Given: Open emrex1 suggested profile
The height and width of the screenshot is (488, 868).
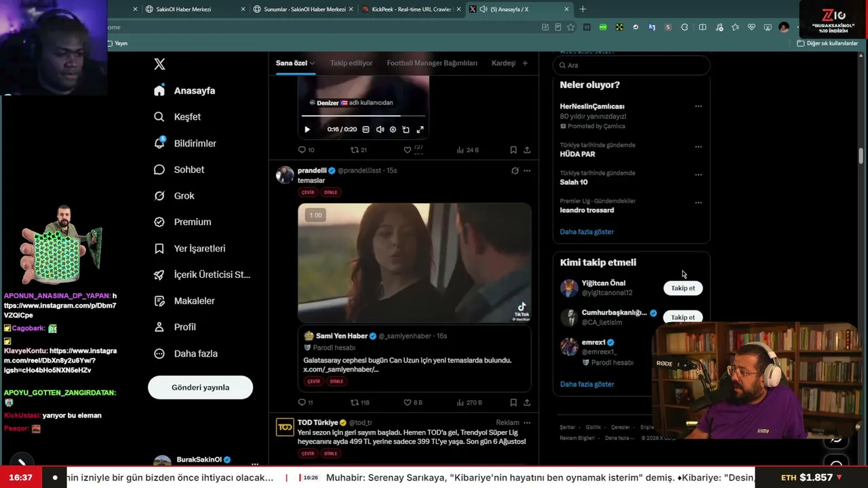Looking at the screenshot, I should tap(594, 342).
